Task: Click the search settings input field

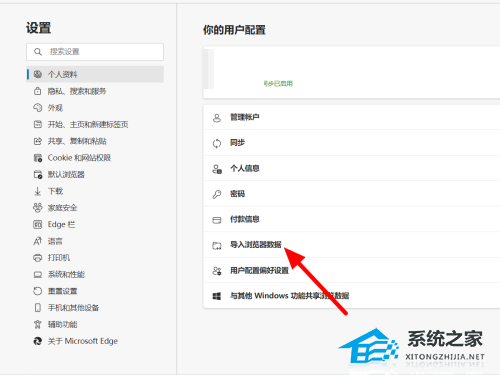Action: point(95,52)
